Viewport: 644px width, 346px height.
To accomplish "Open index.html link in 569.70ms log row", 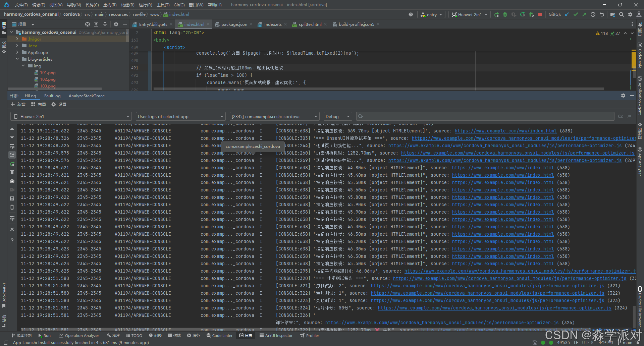I will pyautogui.click(x=505, y=131).
